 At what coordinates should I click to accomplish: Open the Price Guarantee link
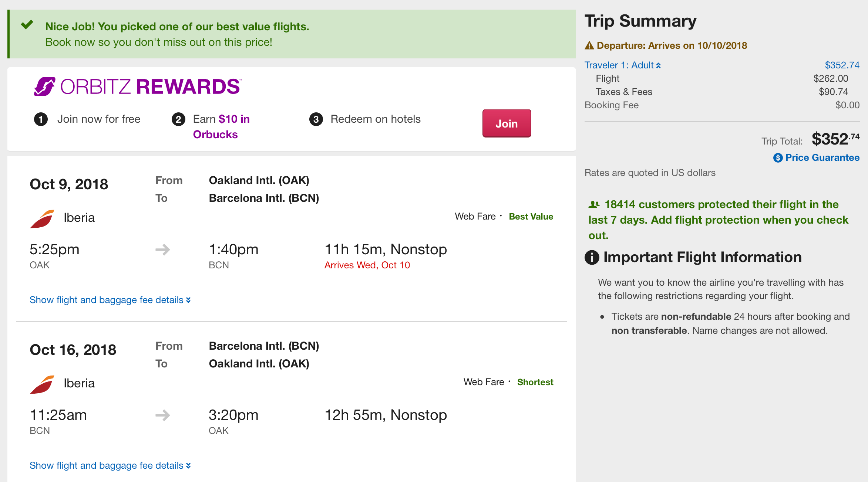tap(822, 158)
